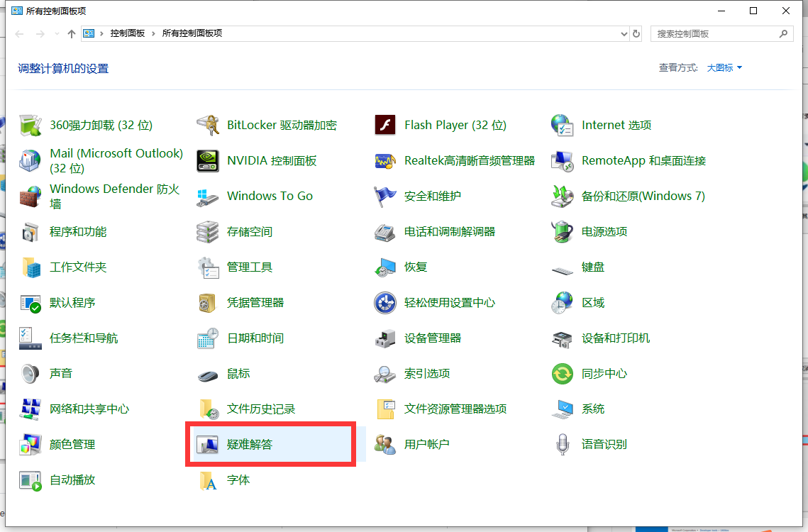Expand the chevron after 控制面板 in breadcrumb

(154, 33)
